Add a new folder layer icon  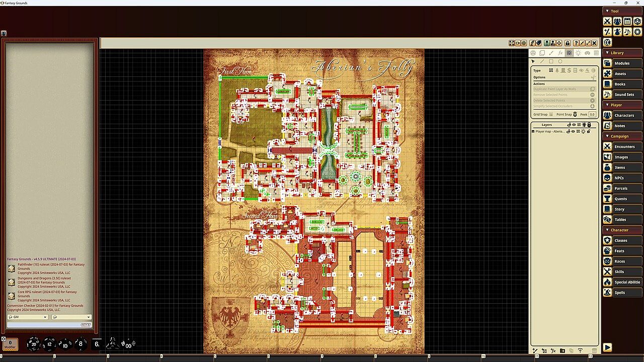coord(562,350)
